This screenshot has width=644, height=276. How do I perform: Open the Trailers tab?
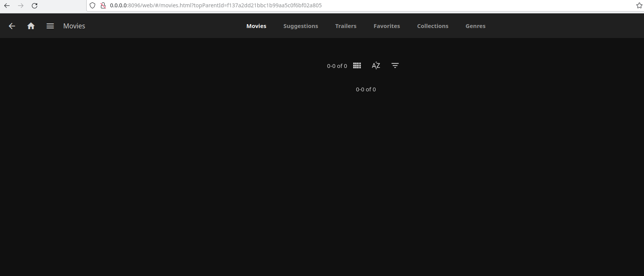pyautogui.click(x=346, y=26)
